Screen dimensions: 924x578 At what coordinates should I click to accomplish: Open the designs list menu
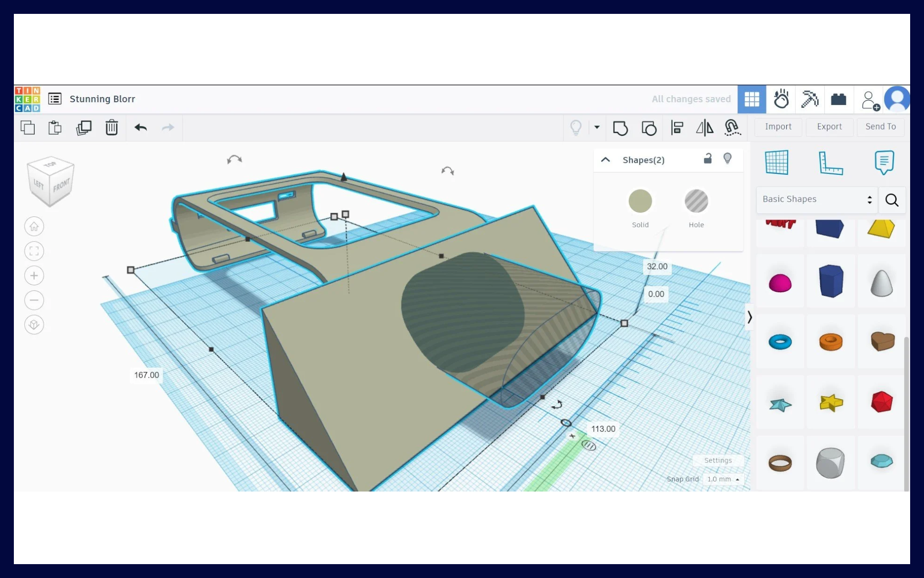point(55,99)
